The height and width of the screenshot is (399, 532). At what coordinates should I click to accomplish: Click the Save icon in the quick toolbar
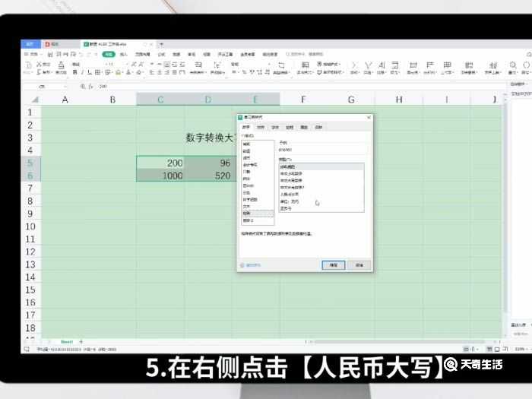(50, 54)
